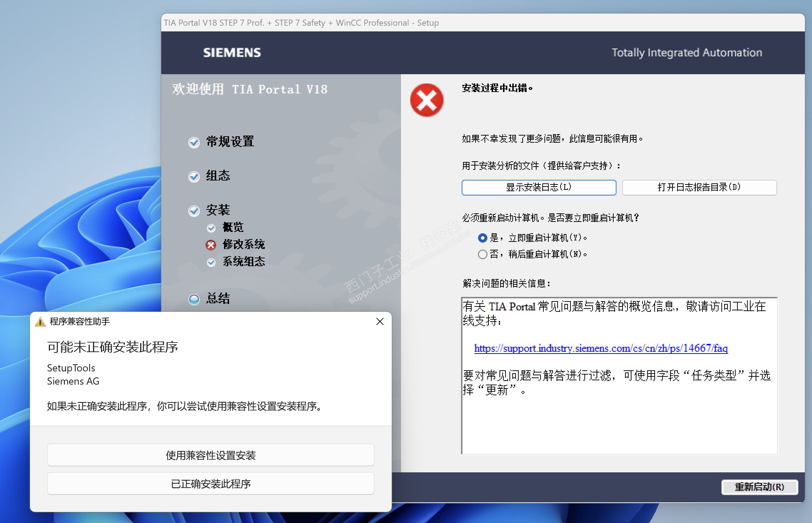Click the 概览 substep checkmark icon
Viewport: 812px width, 523px height.
(211, 228)
